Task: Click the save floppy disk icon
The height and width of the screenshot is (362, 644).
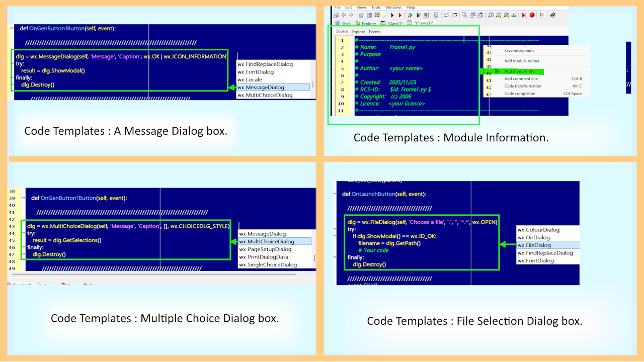Action: 369,15
